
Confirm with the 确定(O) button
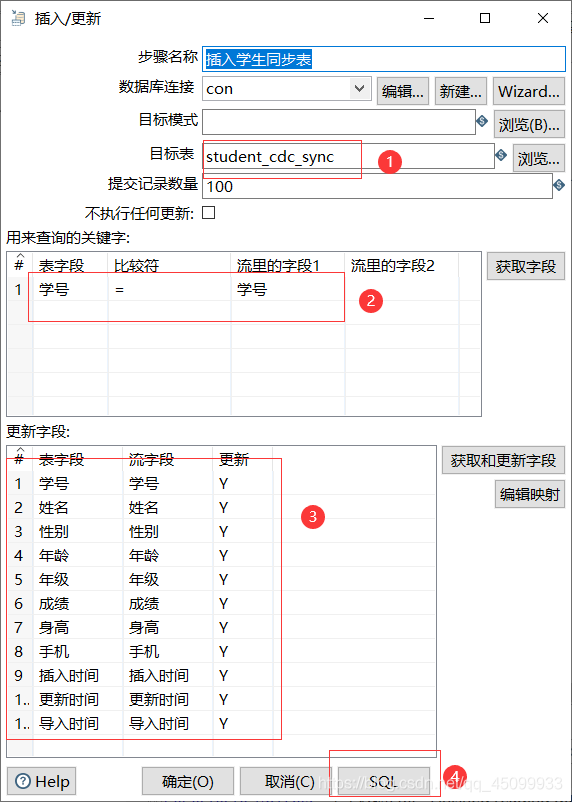pos(188,781)
